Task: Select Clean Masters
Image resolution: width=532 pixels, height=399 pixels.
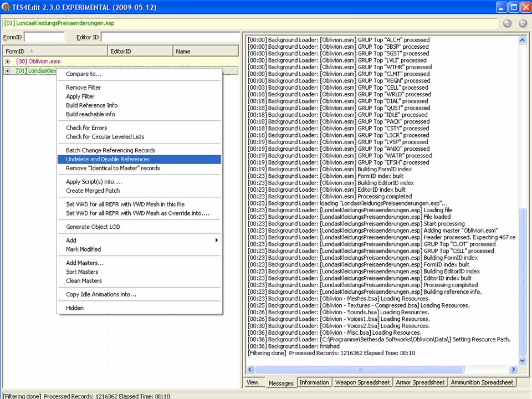Action: [139, 280]
